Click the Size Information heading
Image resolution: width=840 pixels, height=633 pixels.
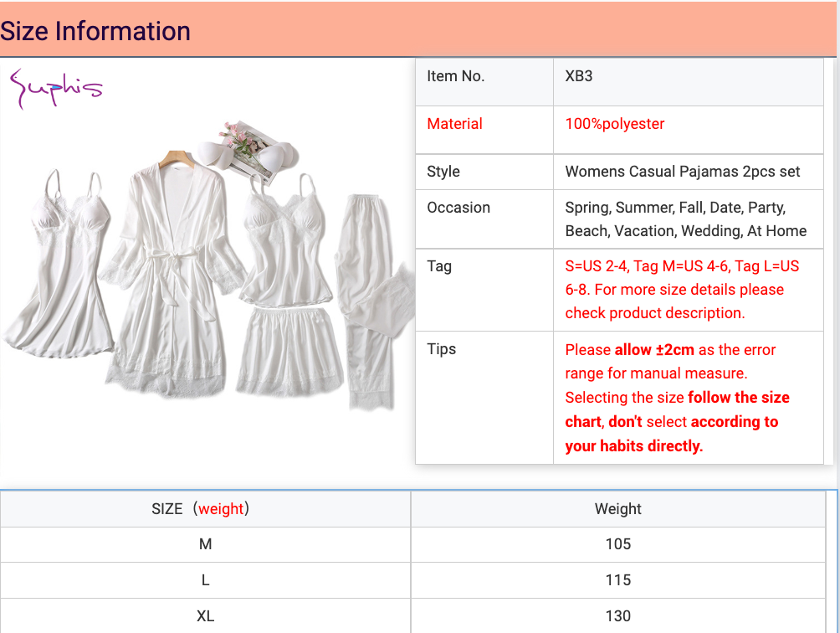pos(95,32)
